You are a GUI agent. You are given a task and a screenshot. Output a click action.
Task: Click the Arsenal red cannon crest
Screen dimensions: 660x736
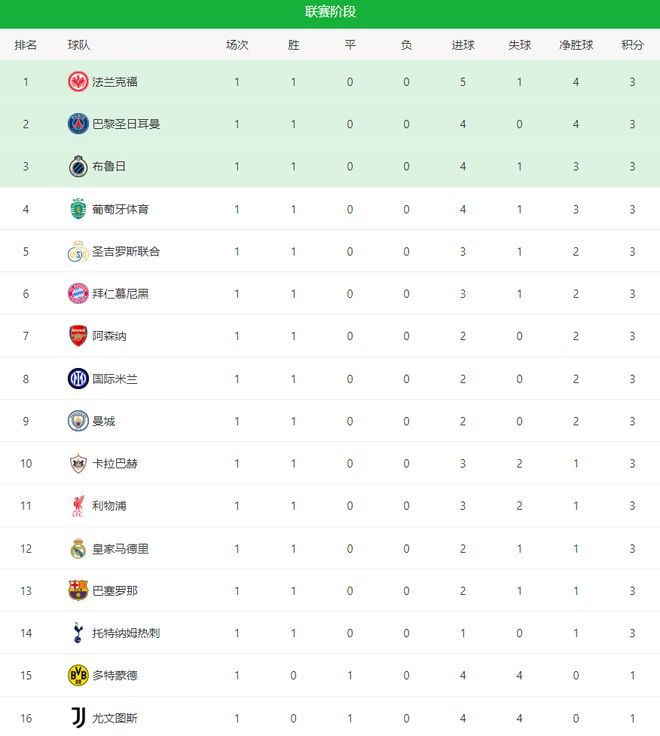(x=78, y=336)
